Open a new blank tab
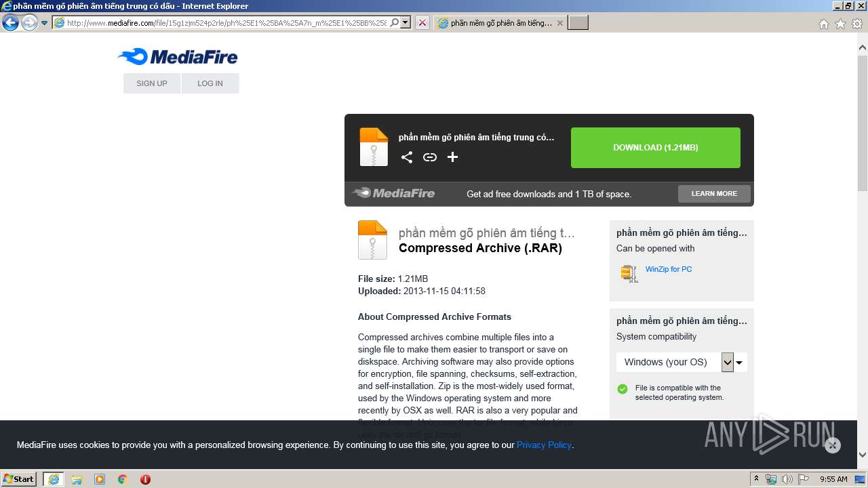Image resolution: width=868 pixels, height=488 pixels. coord(578,23)
